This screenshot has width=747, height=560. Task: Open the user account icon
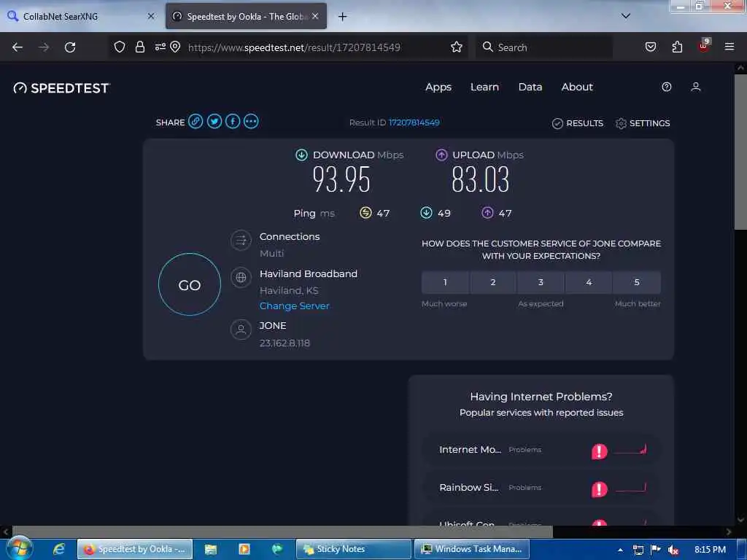point(695,87)
